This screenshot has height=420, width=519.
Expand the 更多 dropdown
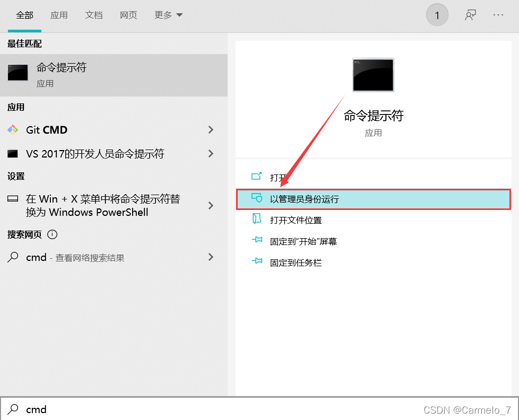click(168, 15)
